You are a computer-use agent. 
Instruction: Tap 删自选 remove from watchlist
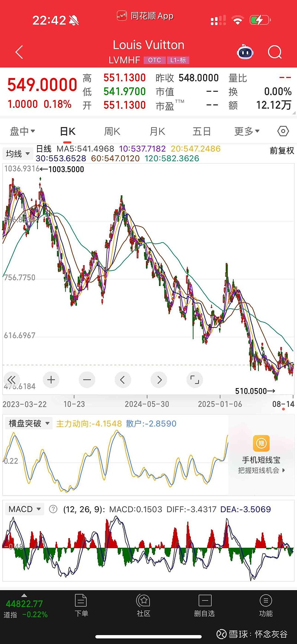pos(205,606)
